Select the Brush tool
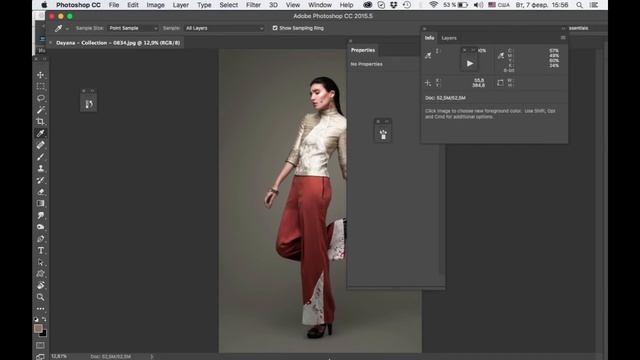The image size is (640, 360). pos(40,157)
